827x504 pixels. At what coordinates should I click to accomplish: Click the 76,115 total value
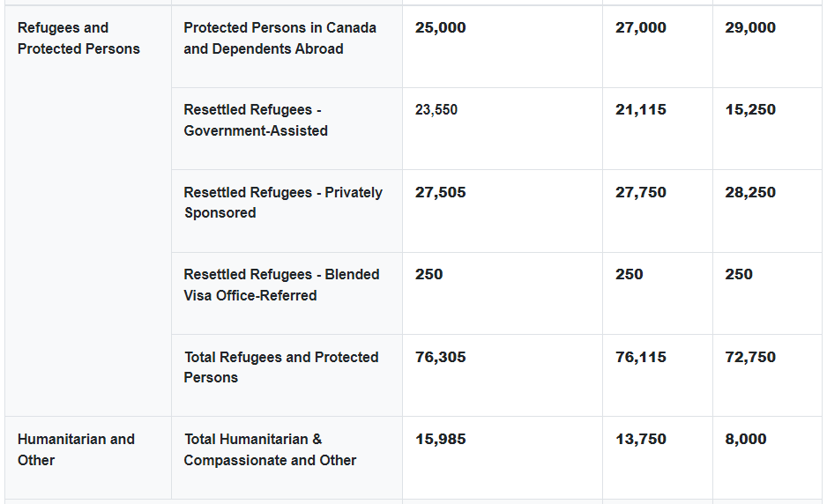click(x=640, y=358)
